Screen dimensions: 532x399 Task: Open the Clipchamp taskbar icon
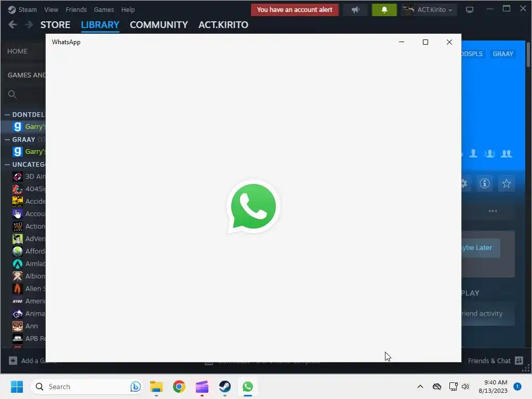(x=202, y=387)
